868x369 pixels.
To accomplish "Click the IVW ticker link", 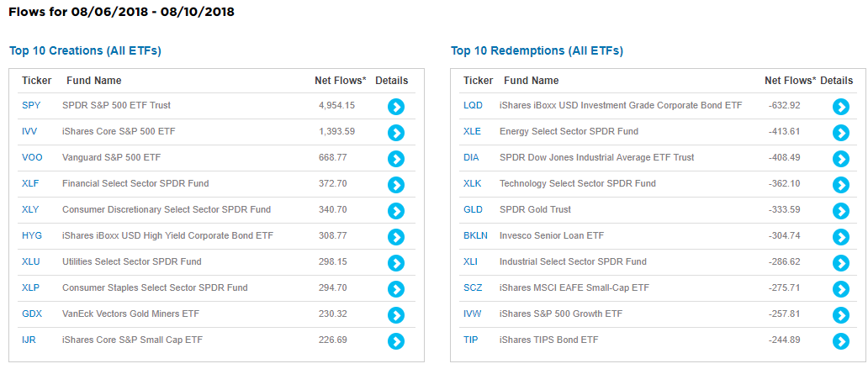I will (x=472, y=314).
